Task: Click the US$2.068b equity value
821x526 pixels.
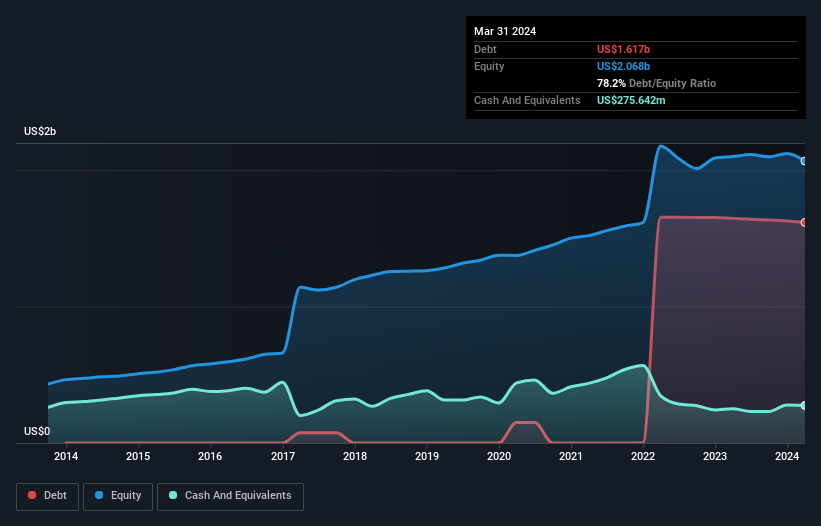Action: (x=623, y=66)
